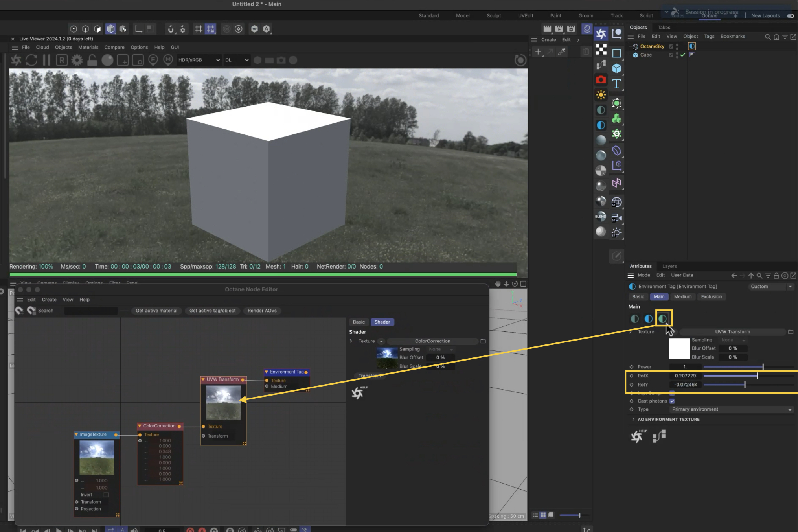798x532 pixels.
Task: Adjust the RotX slider
Action: pos(757,376)
